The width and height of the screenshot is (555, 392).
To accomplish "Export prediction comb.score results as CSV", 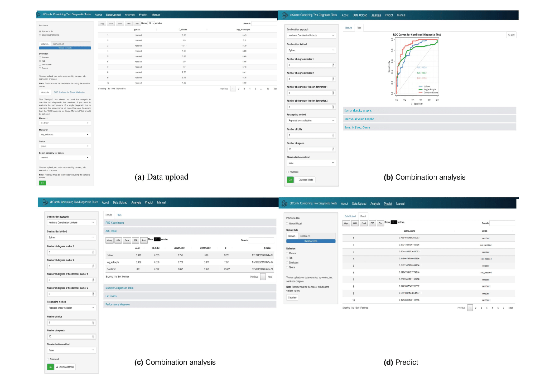I will (x=355, y=223).
